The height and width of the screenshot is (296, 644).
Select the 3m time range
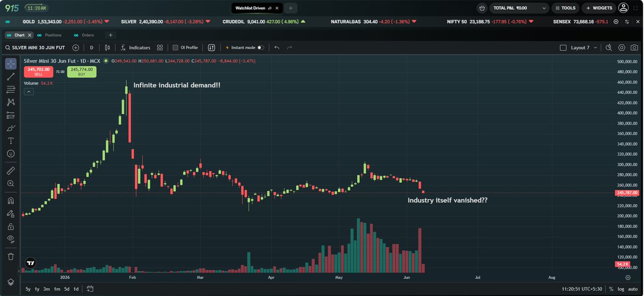47,289
